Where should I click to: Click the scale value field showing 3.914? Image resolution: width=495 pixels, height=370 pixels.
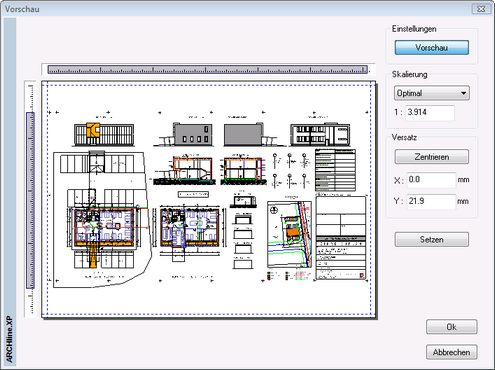[430, 113]
